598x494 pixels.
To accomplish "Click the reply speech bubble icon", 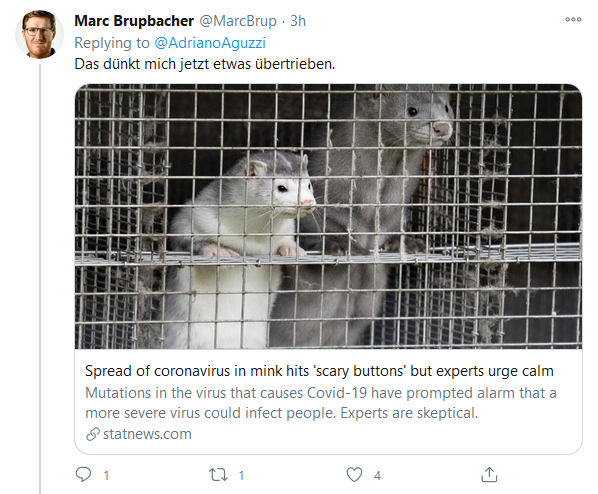I will (x=83, y=475).
